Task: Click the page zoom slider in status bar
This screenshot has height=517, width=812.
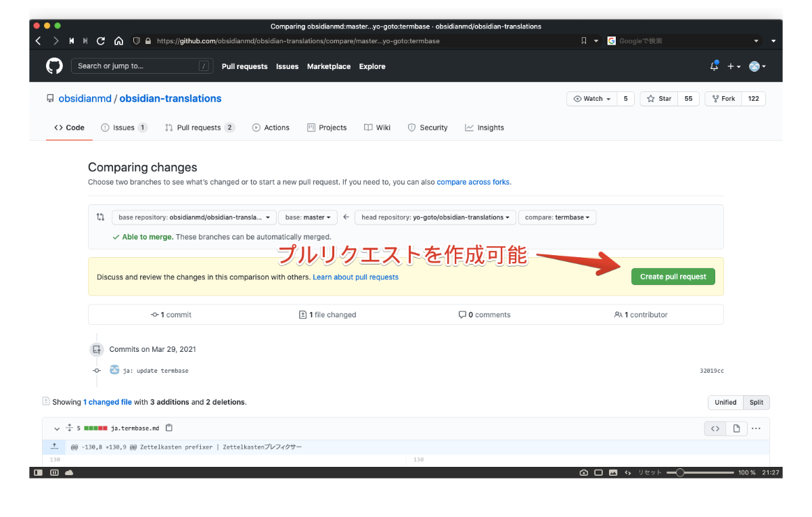Action: click(x=700, y=472)
